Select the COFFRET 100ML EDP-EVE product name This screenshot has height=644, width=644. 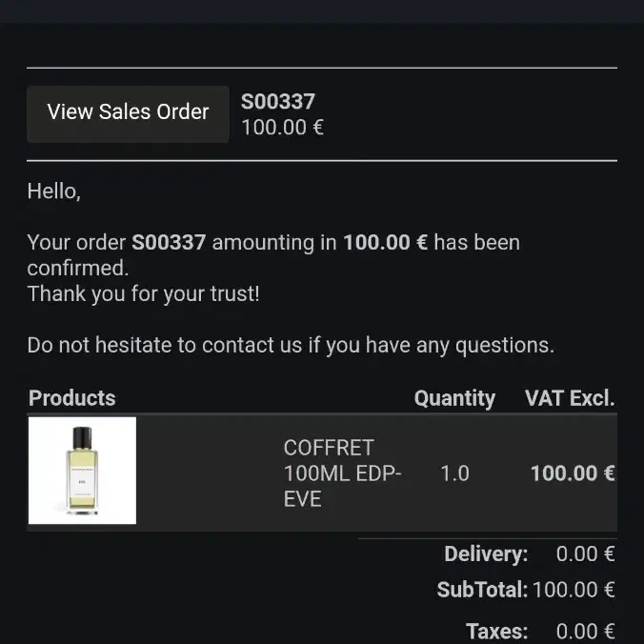click(342, 473)
